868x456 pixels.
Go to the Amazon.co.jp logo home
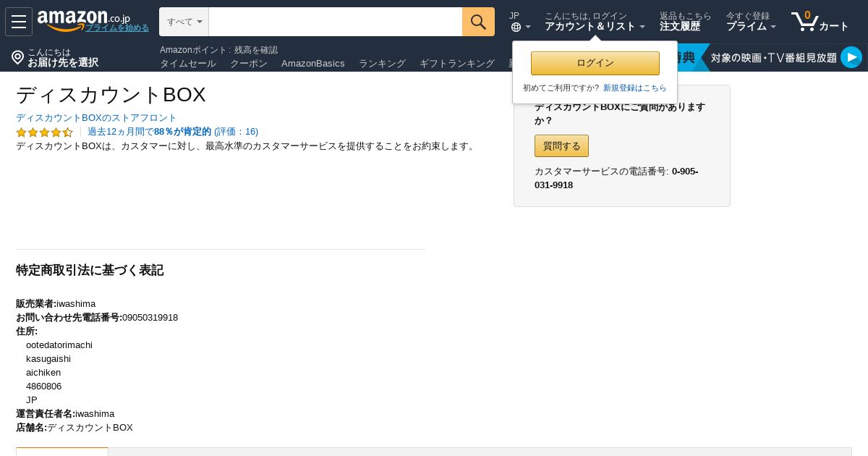83,20
